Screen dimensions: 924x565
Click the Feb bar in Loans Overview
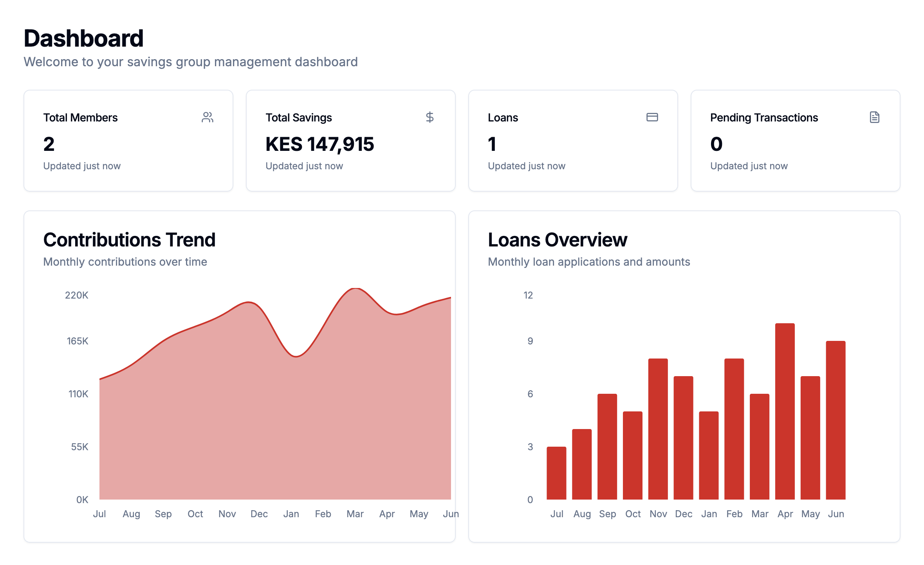(x=734, y=429)
